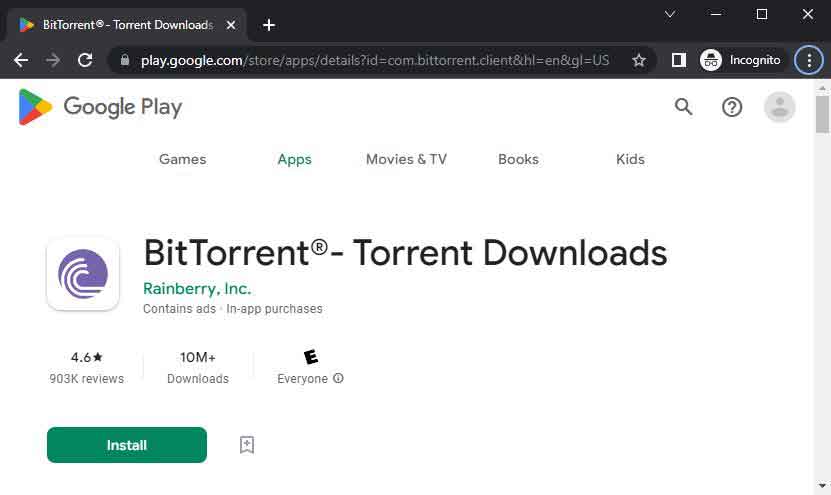Viewport: 831px width, 495px height.
Task: Open the tab search chevron
Action: pos(670,14)
